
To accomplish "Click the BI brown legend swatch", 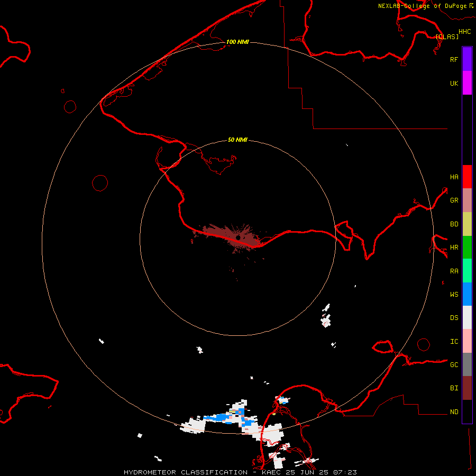I will [467, 388].
